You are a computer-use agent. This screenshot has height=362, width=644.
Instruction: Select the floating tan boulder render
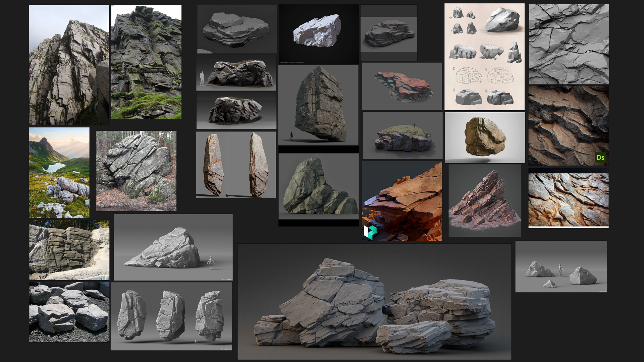tap(485, 137)
